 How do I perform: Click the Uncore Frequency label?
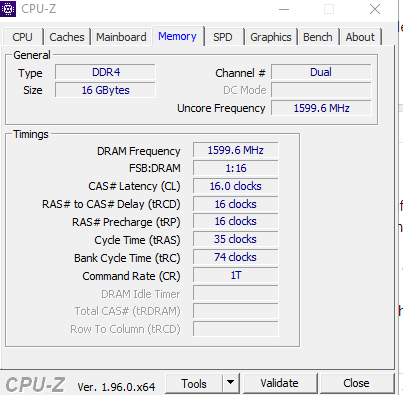click(x=221, y=108)
